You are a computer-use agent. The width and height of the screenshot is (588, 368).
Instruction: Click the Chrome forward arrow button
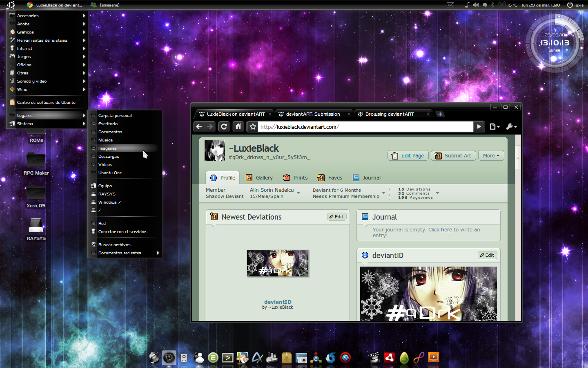pyautogui.click(x=210, y=127)
